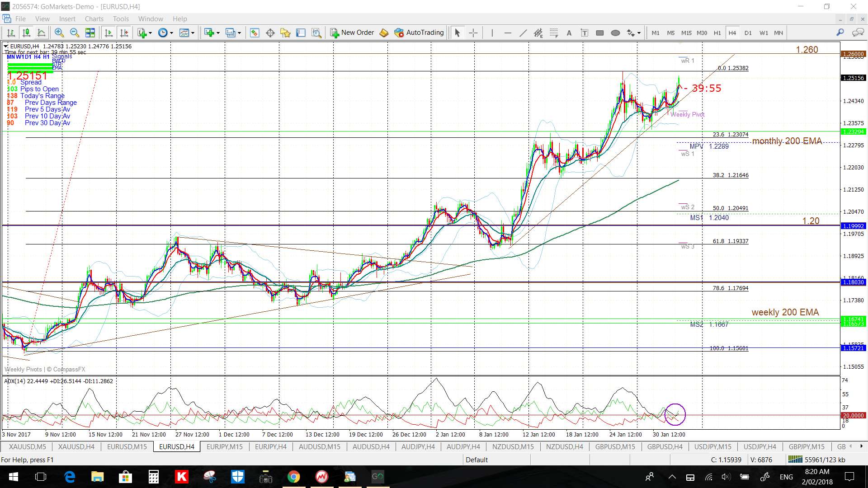Expand the Periods clock dropdown arrow
868x488 pixels.
tap(171, 33)
